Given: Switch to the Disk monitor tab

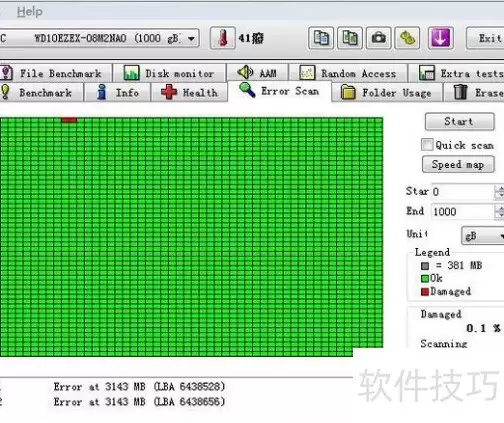Looking at the screenshot, I should coord(169,73).
